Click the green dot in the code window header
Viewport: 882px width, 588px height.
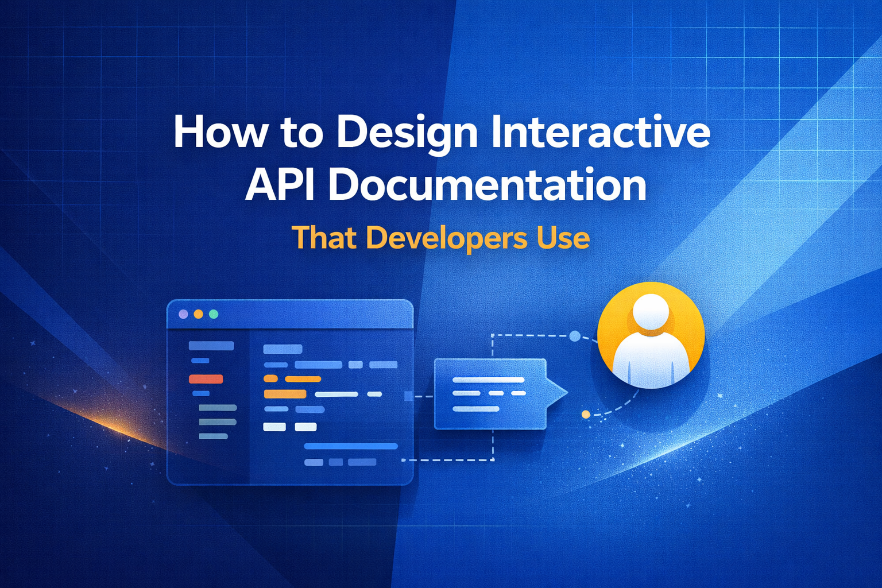pos(214,314)
